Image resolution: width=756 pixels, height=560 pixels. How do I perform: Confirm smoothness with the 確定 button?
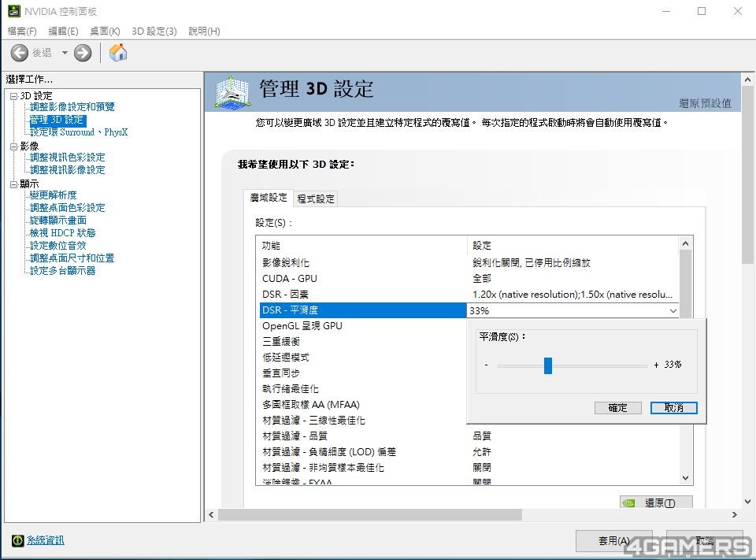[617, 408]
